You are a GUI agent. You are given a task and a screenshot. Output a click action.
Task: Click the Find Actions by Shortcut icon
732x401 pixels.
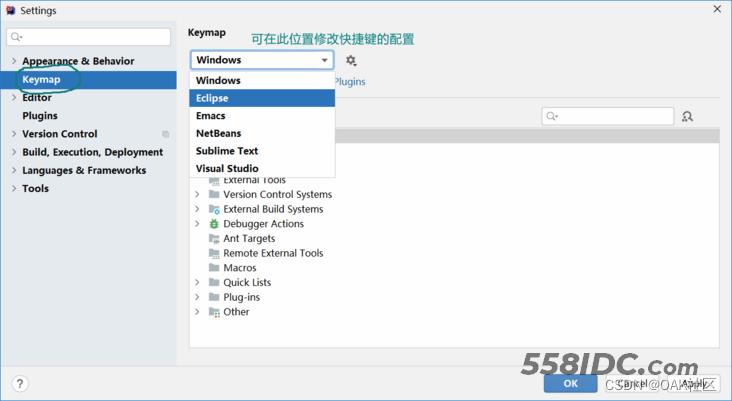click(687, 116)
